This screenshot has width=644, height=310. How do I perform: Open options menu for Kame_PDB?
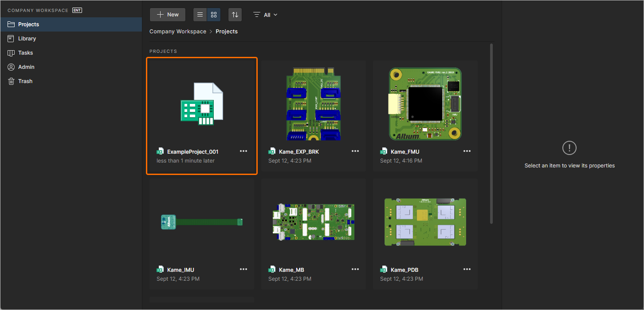coord(467,269)
